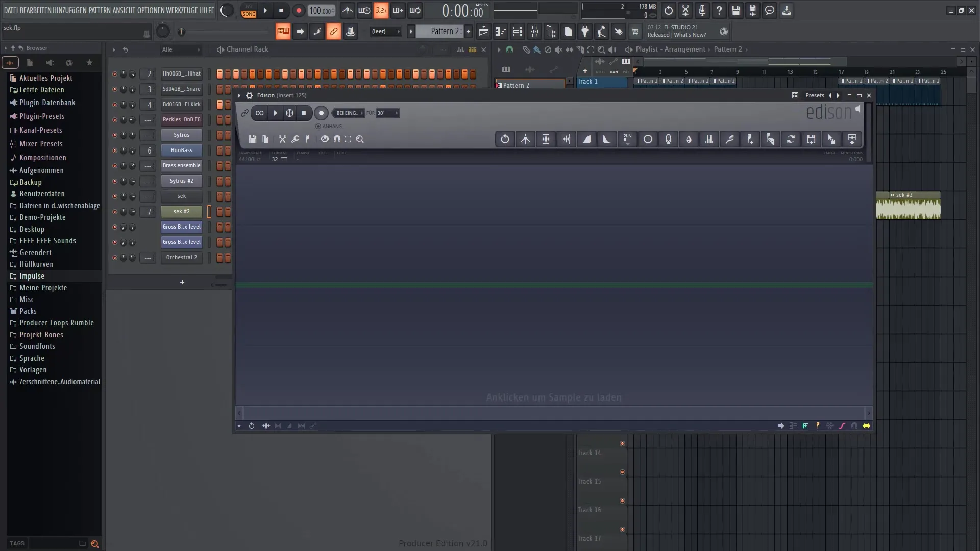The height and width of the screenshot is (551, 980).
Task: Click the Browser search magnifier icon
Action: (94, 544)
